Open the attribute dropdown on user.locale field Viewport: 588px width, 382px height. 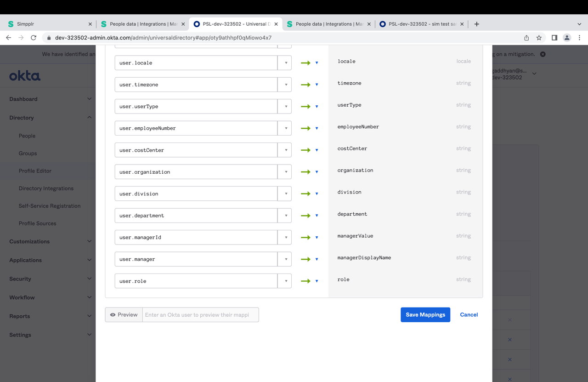coord(284,63)
